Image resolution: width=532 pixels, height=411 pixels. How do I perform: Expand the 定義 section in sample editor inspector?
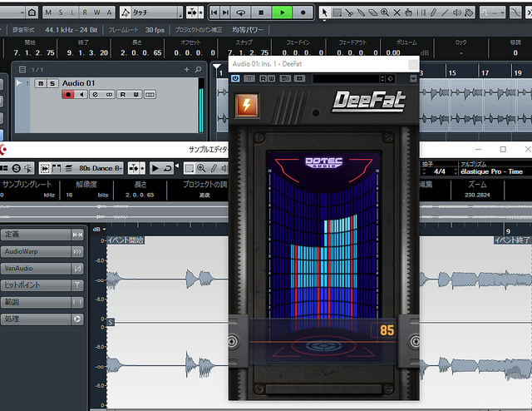click(x=42, y=235)
